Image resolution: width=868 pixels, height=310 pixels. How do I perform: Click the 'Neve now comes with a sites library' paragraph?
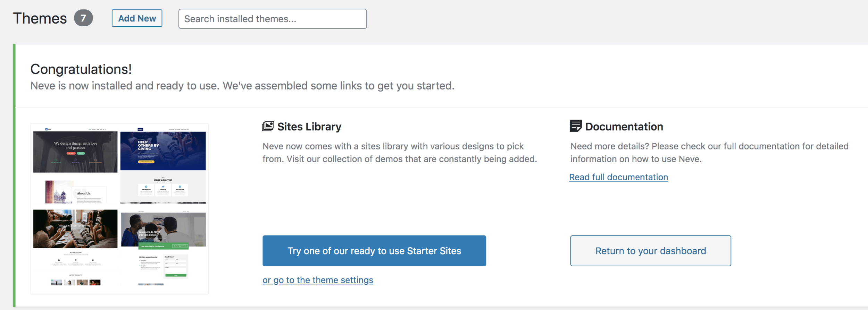click(400, 153)
